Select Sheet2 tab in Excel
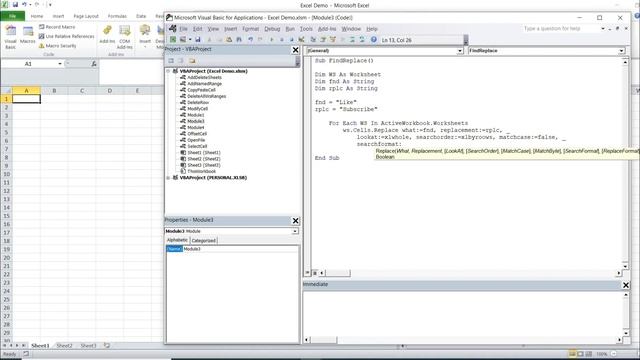The image size is (640, 360). coord(64,346)
